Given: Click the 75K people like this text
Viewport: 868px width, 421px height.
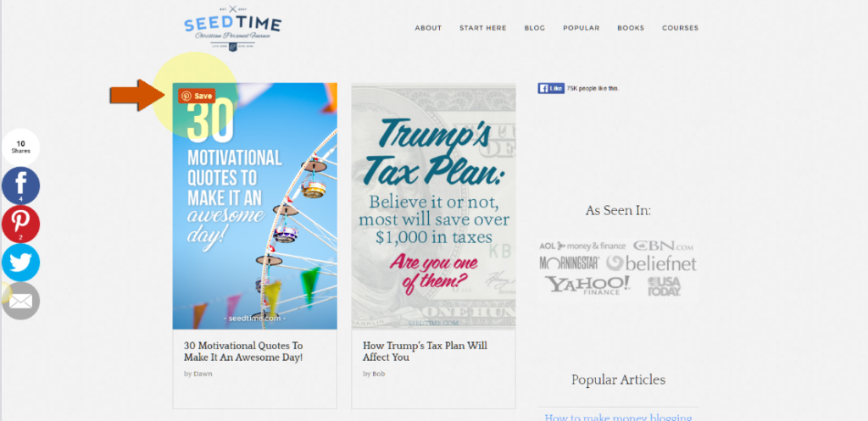Looking at the screenshot, I should [593, 88].
